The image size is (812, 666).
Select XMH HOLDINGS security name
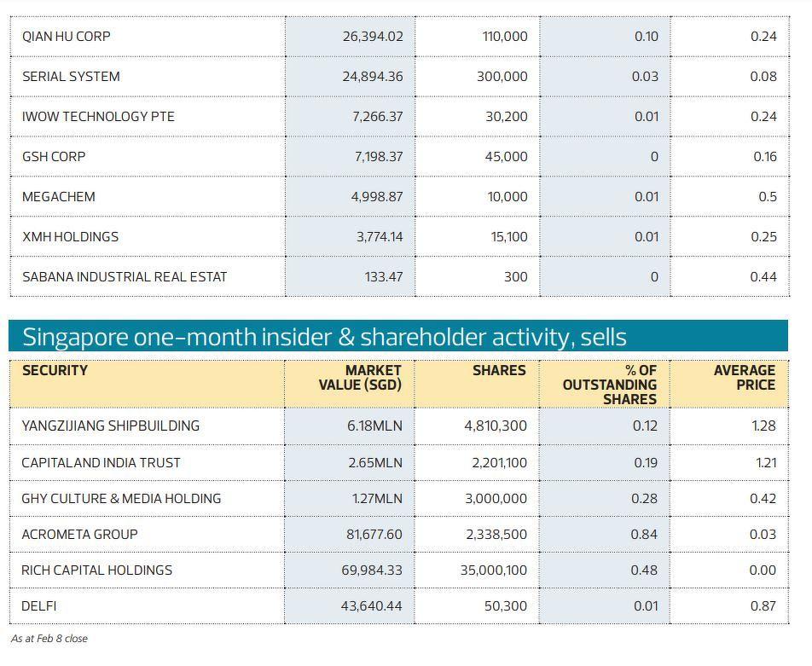pyautogui.click(x=70, y=237)
